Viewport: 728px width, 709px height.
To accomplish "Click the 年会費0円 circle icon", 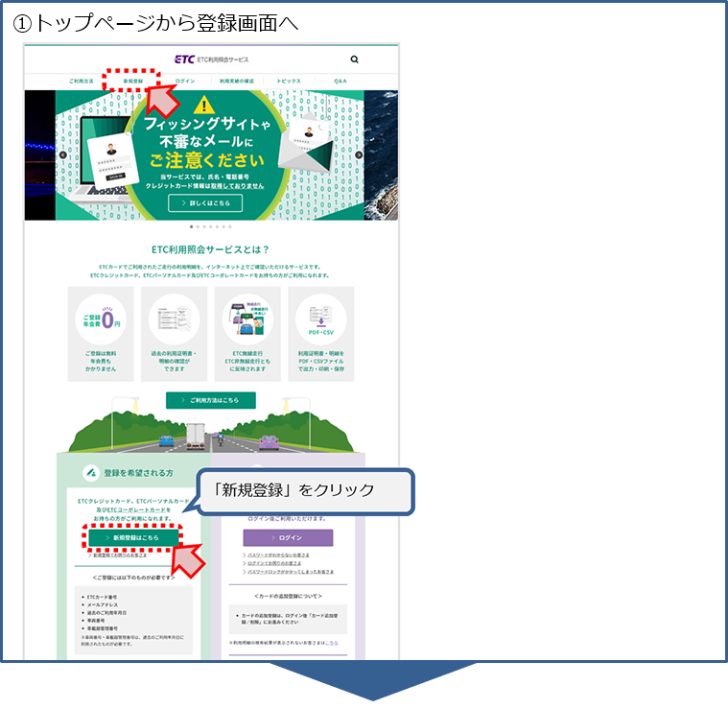I will pyautogui.click(x=102, y=319).
